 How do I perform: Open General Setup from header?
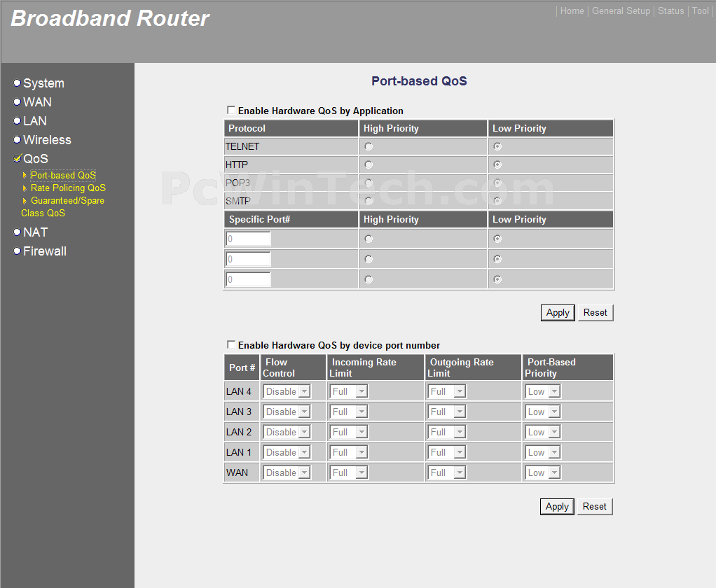tap(621, 11)
